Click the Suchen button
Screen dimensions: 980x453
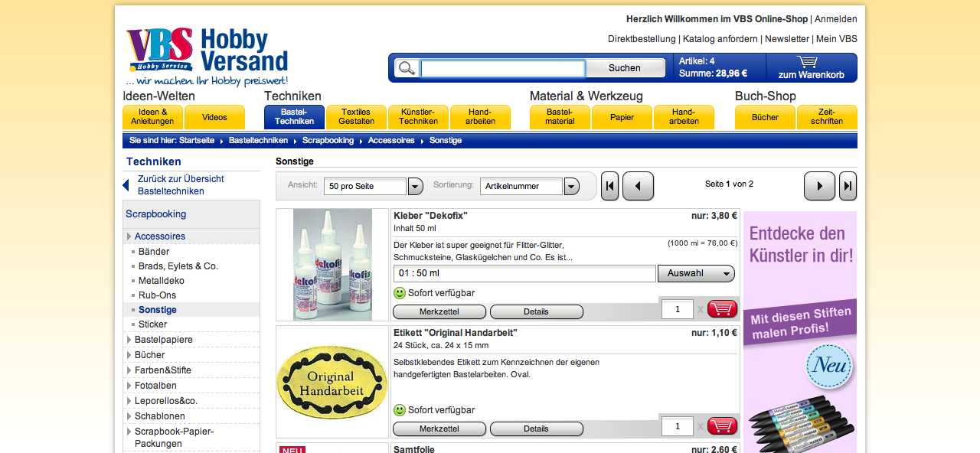click(x=625, y=68)
